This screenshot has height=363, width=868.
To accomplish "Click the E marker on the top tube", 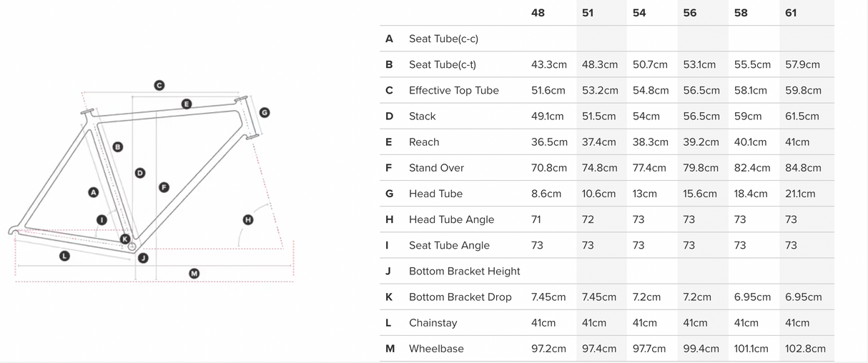I will 187,104.
